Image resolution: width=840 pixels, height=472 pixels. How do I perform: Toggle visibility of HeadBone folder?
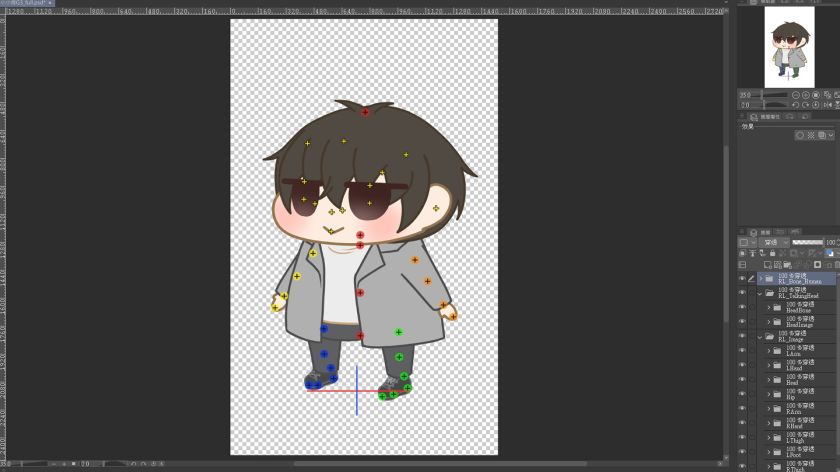click(742, 308)
